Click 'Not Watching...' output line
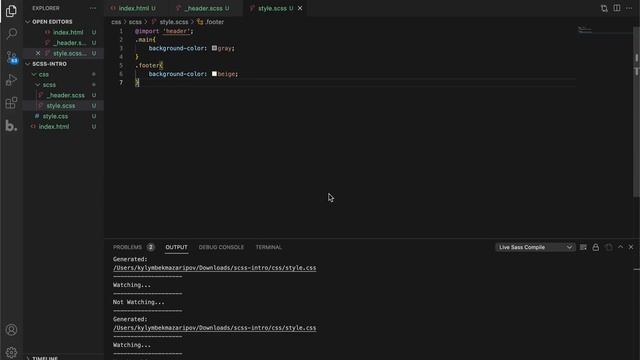Image resolution: width=640 pixels, height=360 pixels. pos(139,302)
